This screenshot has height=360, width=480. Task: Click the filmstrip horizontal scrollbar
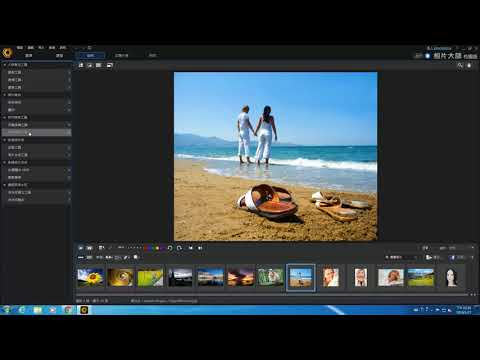pyautogui.click(x=272, y=295)
